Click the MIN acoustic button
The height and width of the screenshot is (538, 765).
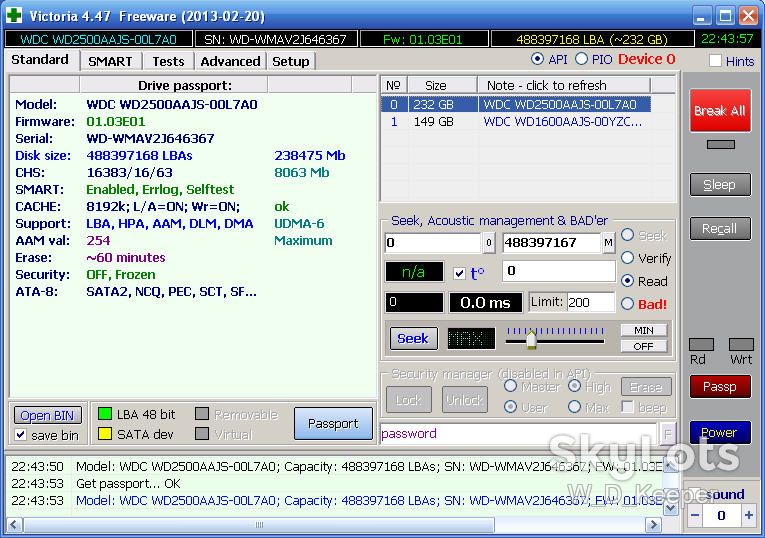[644, 330]
